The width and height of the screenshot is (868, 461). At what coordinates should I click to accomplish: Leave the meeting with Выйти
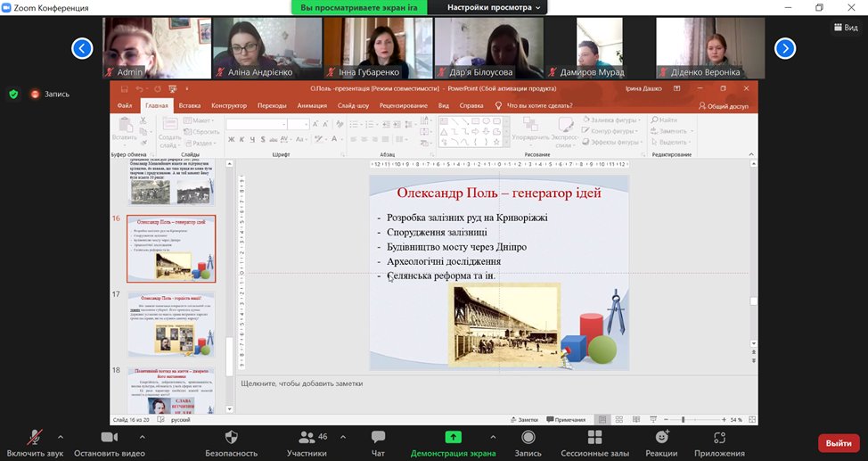tap(838, 443)
